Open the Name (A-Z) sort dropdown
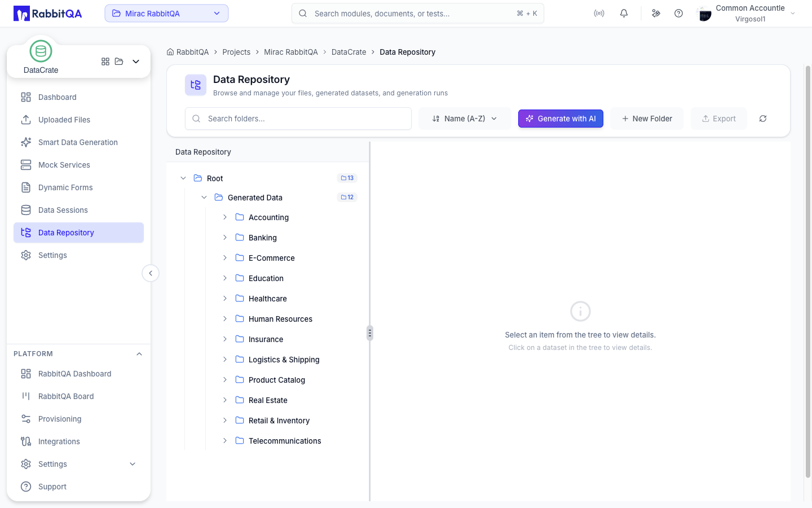 pyautogui.click(x=465, y=119)
